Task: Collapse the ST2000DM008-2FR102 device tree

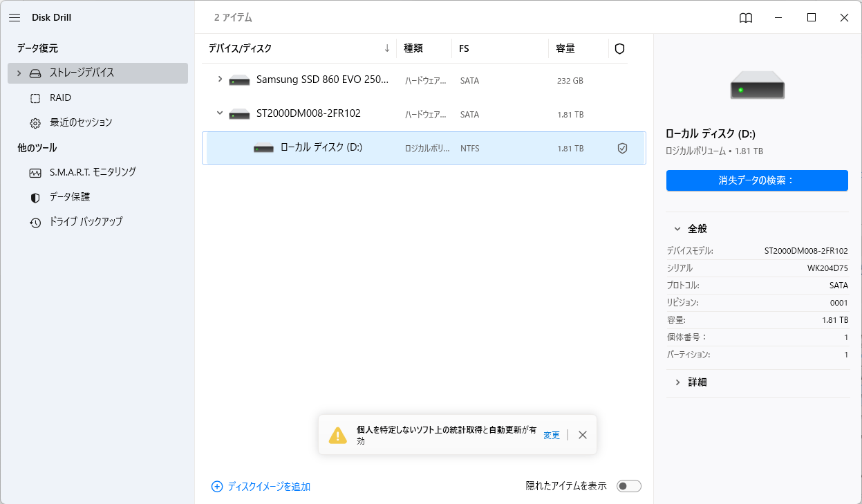Action: (220, 113)
